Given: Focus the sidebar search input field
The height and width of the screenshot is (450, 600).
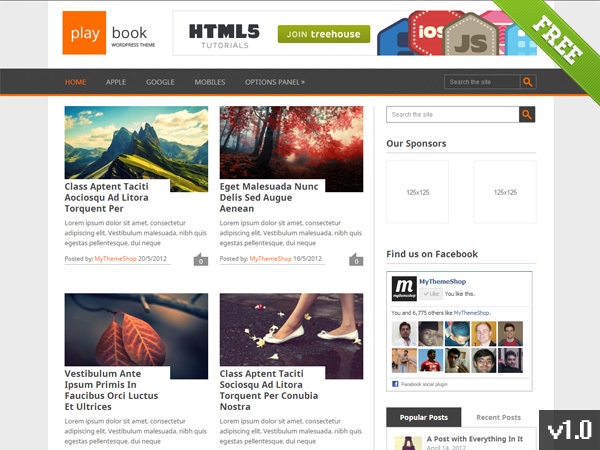Looking at the screenshot, I should point(452,115).
